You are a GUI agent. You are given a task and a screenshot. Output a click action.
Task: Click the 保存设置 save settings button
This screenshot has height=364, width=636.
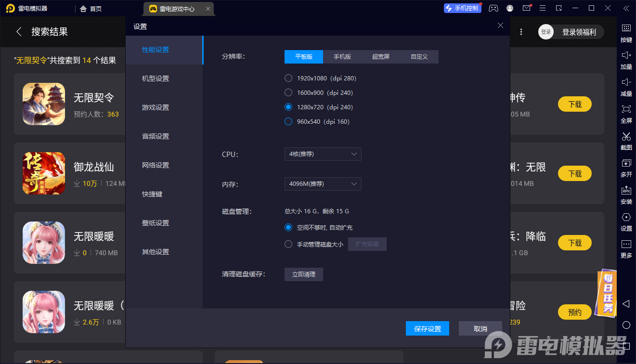427,328
